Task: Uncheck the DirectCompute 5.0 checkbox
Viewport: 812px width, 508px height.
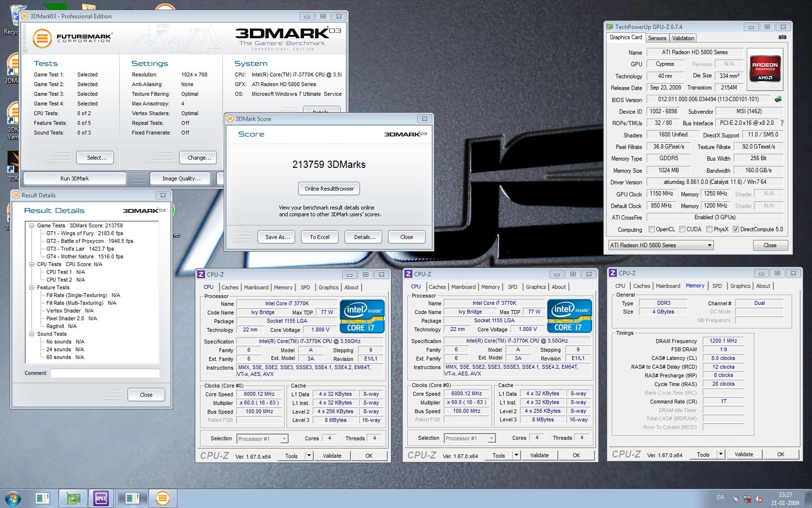Action: (x=736, y=229)
